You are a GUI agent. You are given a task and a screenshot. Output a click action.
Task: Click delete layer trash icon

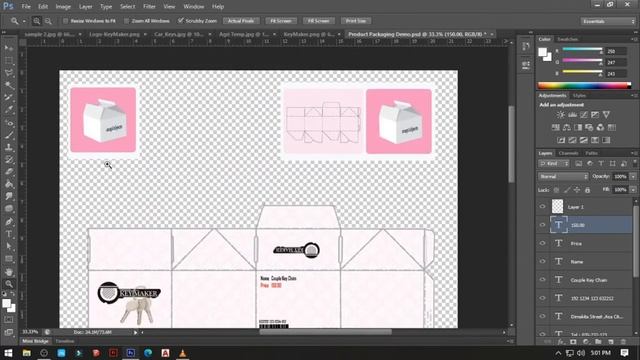[623, 342]
